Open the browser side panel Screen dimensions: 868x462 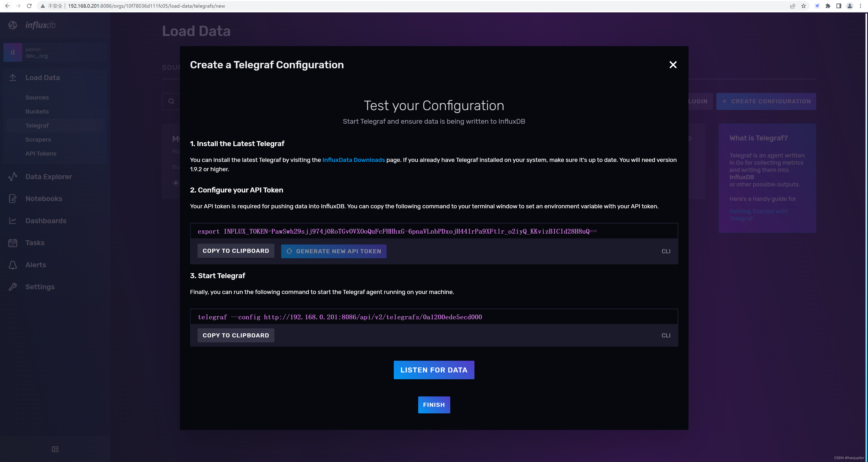(839, 6)
